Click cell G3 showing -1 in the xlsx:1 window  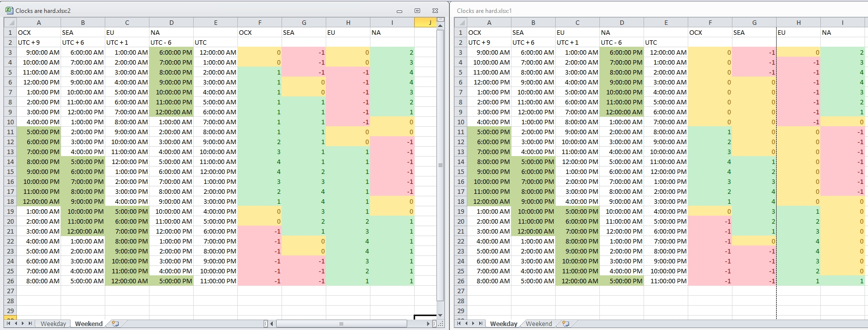(x=754, y=52)
